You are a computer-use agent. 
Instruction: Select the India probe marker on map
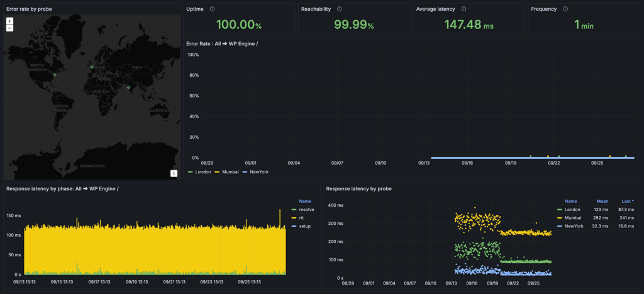coord(128,87)
